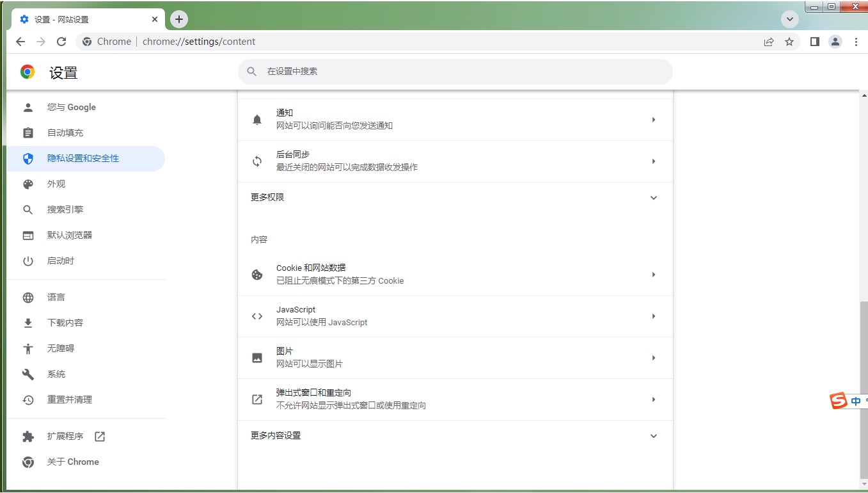The height and width of the screenshot is (493, 868).
Task: Reload the settings page
Action: (x=61, y=42)
